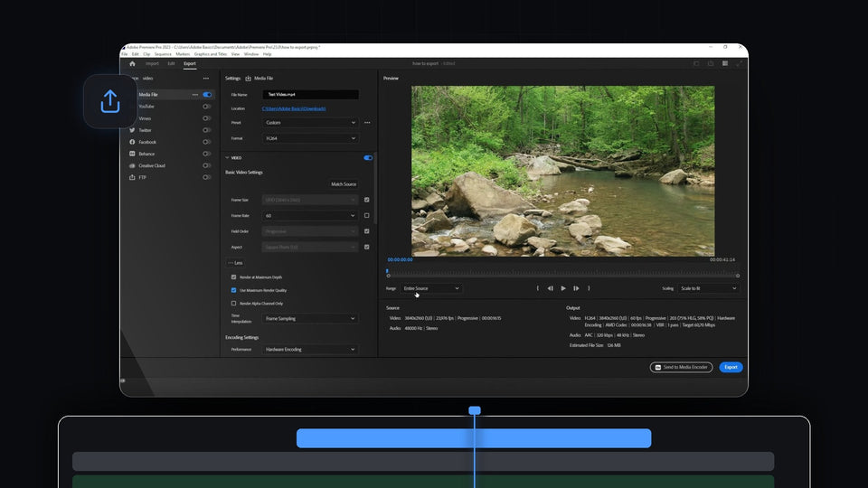Toggle Render at Maximum Depth checkbox
The height and width of the screenshot is (488, 868).
pyautogui.click(x=233, y=277)
